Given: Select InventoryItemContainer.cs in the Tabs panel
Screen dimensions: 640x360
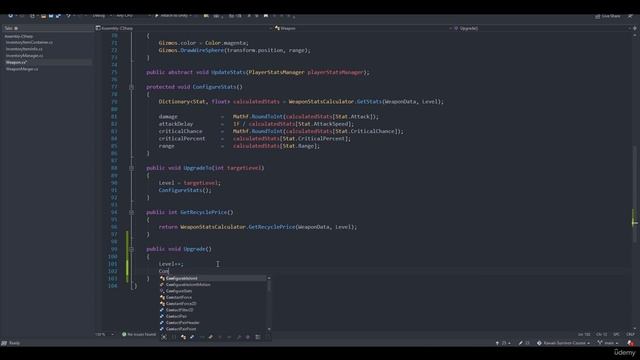Looking at the screenshot, I should click(x=29, y=42).
